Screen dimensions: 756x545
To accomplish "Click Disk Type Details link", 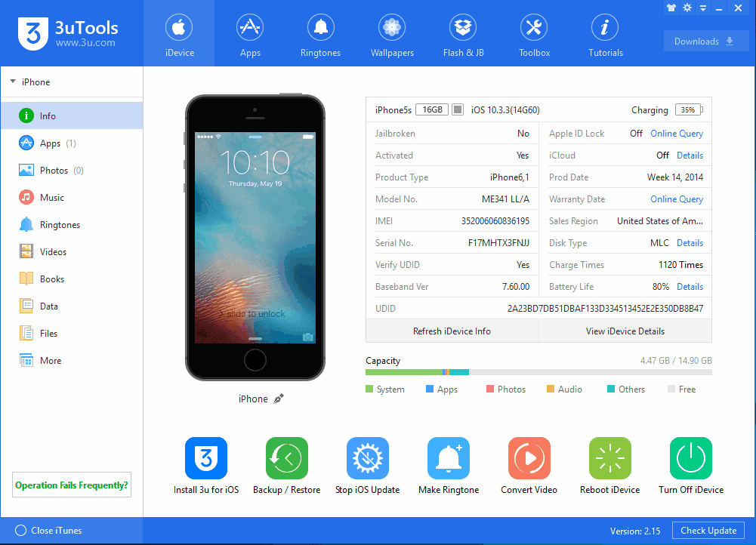I will pos(690,243).
